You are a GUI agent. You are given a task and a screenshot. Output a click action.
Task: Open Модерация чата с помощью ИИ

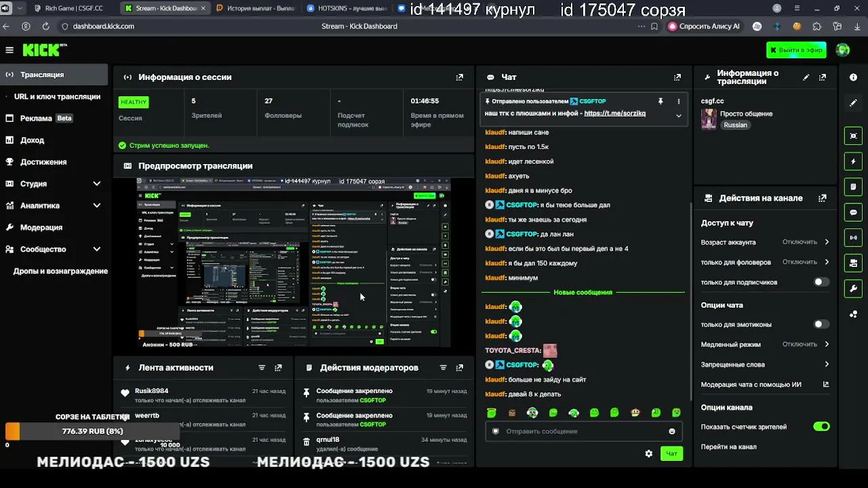coord(765,384)
